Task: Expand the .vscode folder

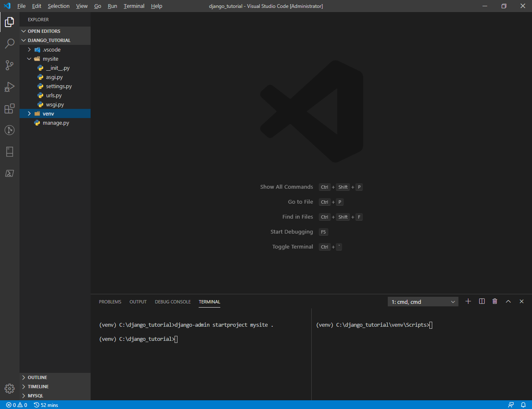Action: (55, 49)
